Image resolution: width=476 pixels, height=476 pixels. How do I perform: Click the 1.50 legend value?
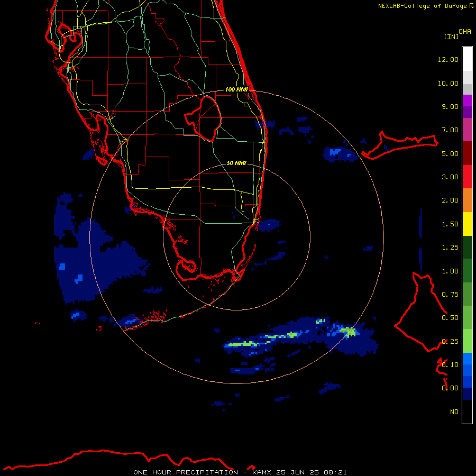[x=450, y=224]
